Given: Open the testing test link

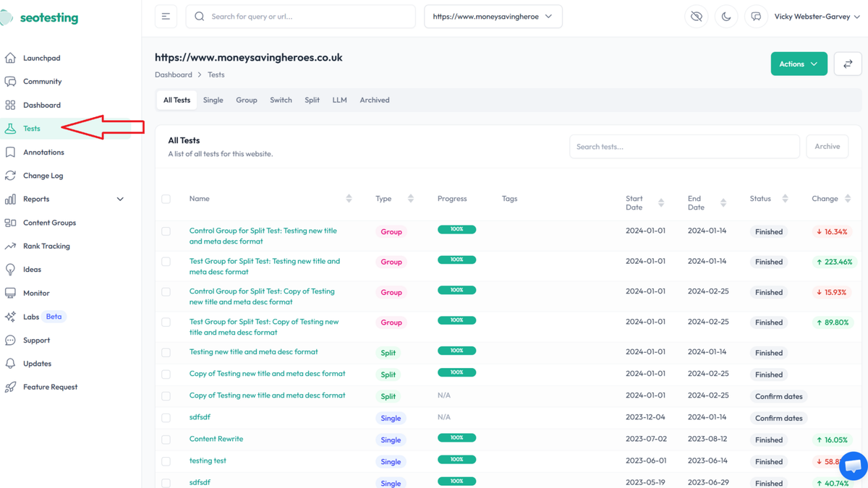Looking at the screenshot, I should click(208, 461).
